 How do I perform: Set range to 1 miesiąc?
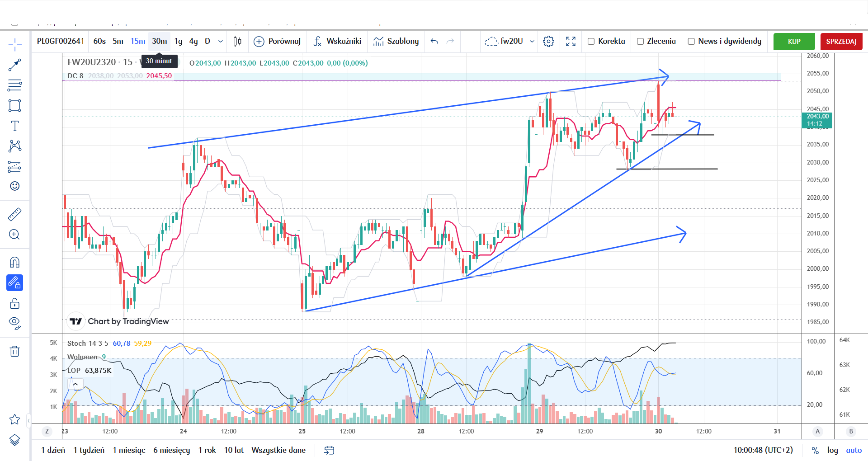point(129,450)
